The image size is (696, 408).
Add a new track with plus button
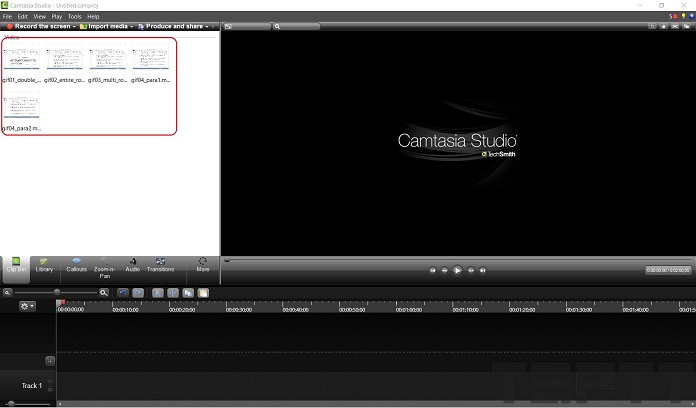pos(50,361)
